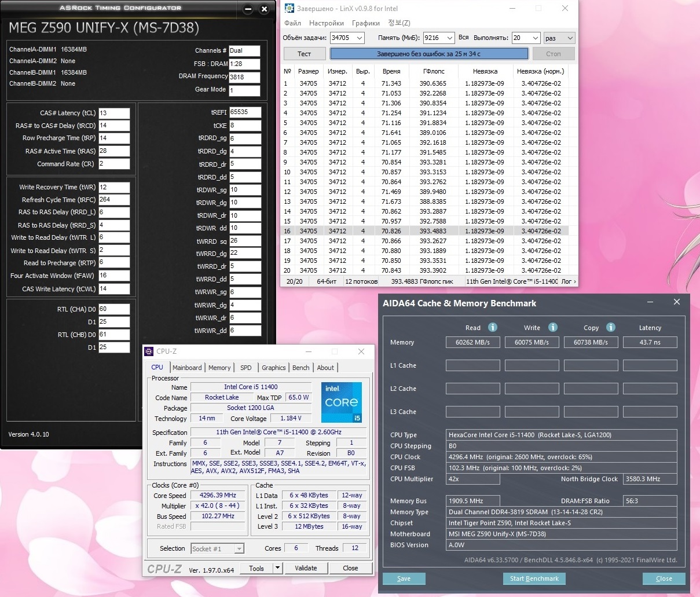Click the ГФлопс column header in LinX
The height and width of the screenshot is (597, 700).
pos(434,71)
